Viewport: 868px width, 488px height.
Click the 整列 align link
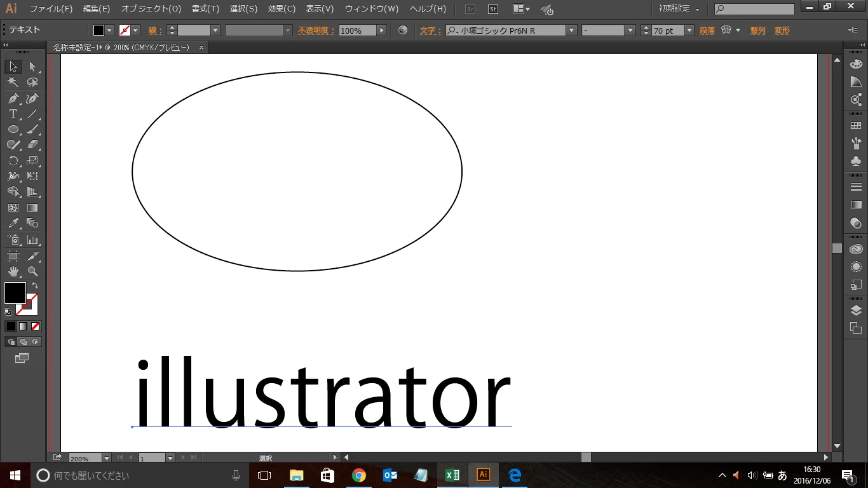[757, 30]
